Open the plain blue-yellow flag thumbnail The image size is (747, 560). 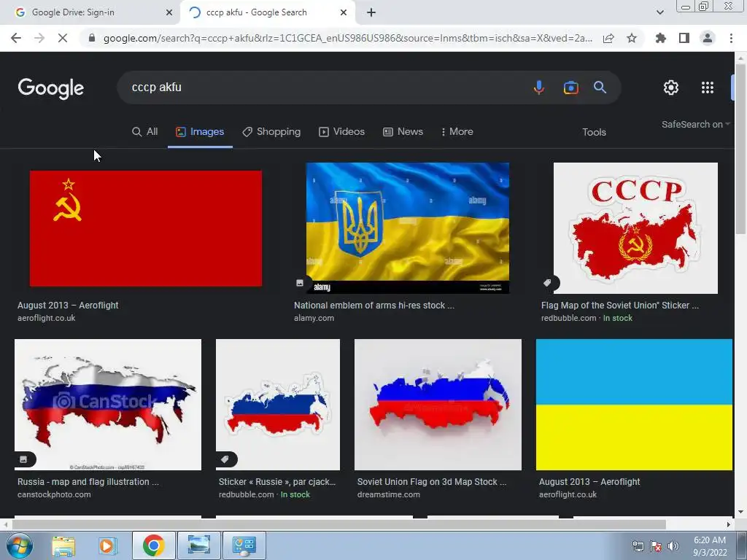click(x=634, y=405)
